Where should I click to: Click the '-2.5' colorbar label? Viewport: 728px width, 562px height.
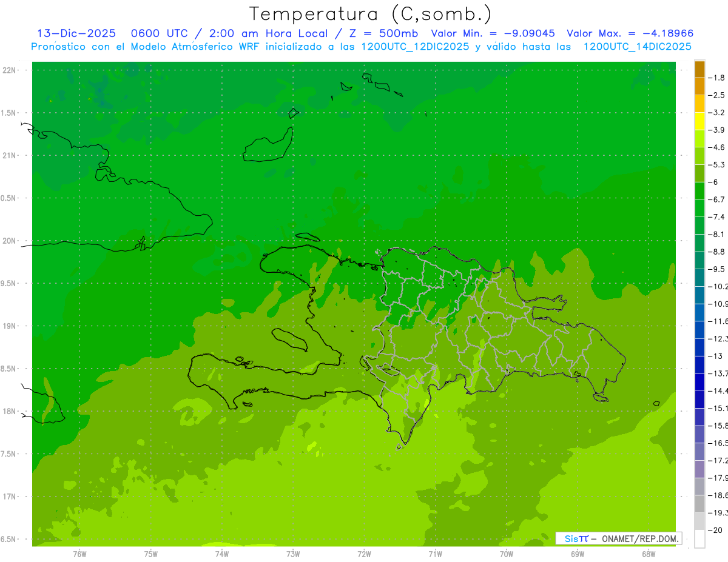point(718,95)
